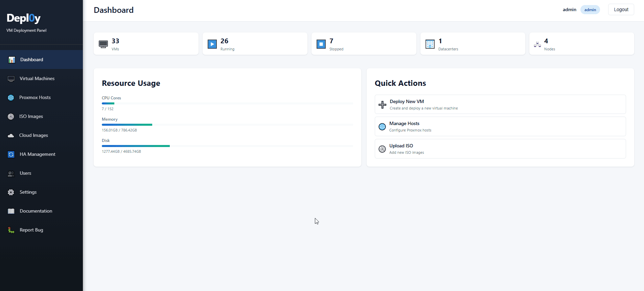Screen dimensions: 644x291
Task: Click the Stopped square icon
Action: click(321, 44)
